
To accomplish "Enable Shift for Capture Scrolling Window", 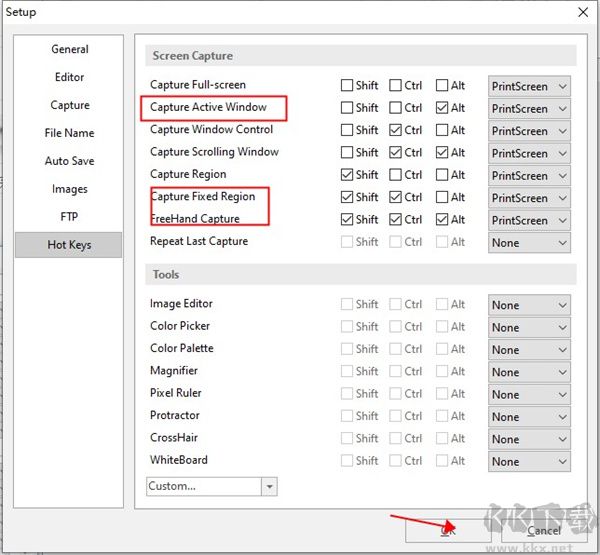I will tap(347, 153).
